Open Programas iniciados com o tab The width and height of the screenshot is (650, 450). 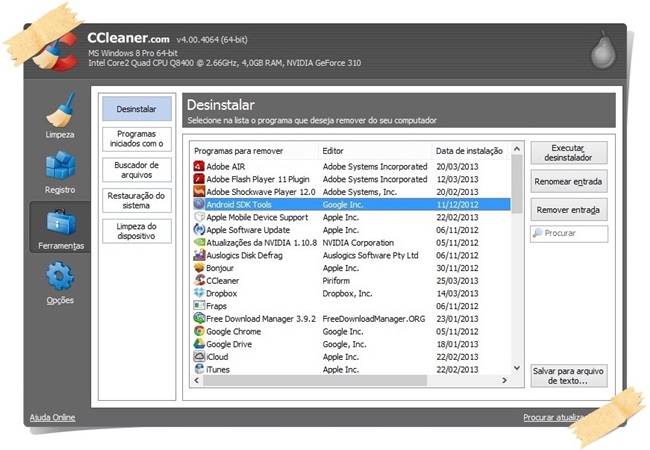(137, 139)
